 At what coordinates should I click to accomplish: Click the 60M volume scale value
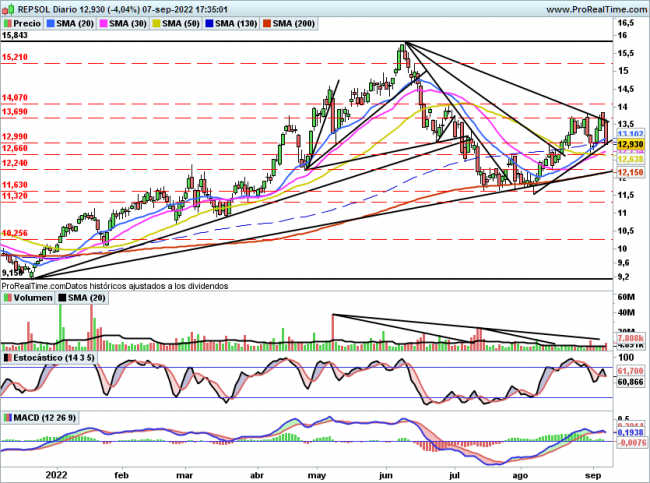point(626,297)
